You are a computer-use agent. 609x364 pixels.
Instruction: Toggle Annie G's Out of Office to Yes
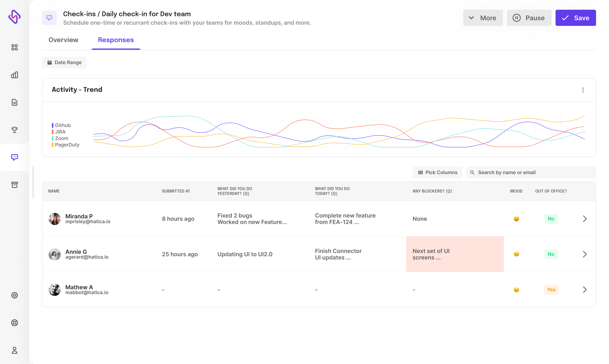coord(551,254)
